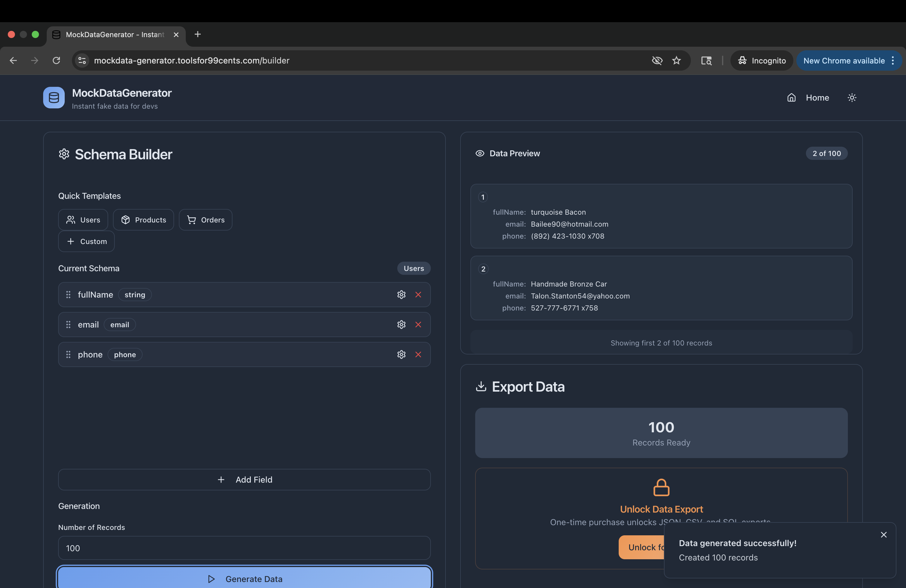906x588 pixels.
Task: Click the phone type tag
Action: 125,354
